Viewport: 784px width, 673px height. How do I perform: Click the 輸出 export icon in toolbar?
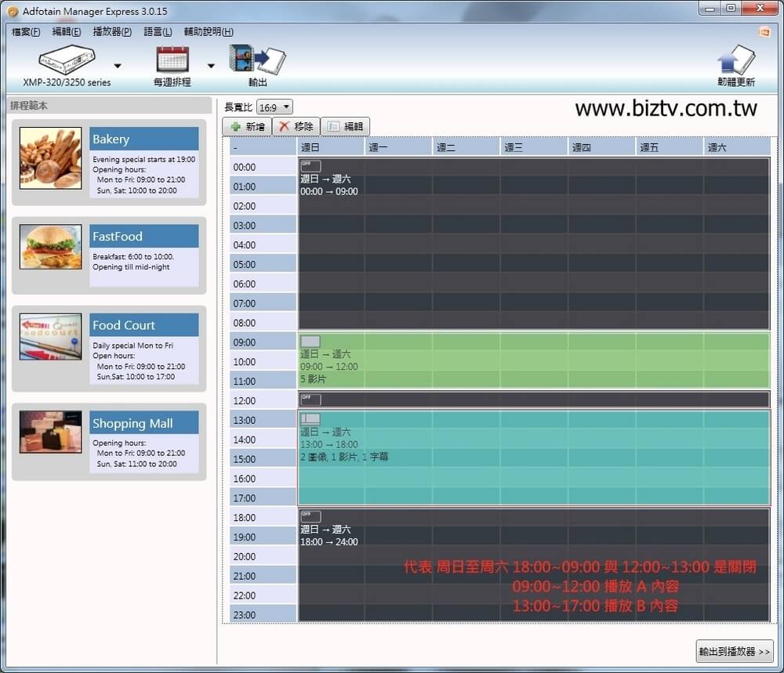256,60
